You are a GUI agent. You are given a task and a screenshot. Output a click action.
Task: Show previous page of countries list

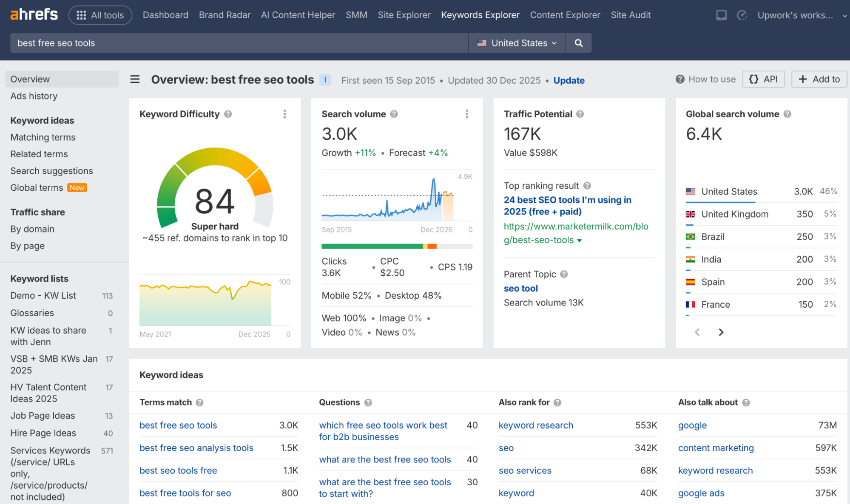coord(697,332)
